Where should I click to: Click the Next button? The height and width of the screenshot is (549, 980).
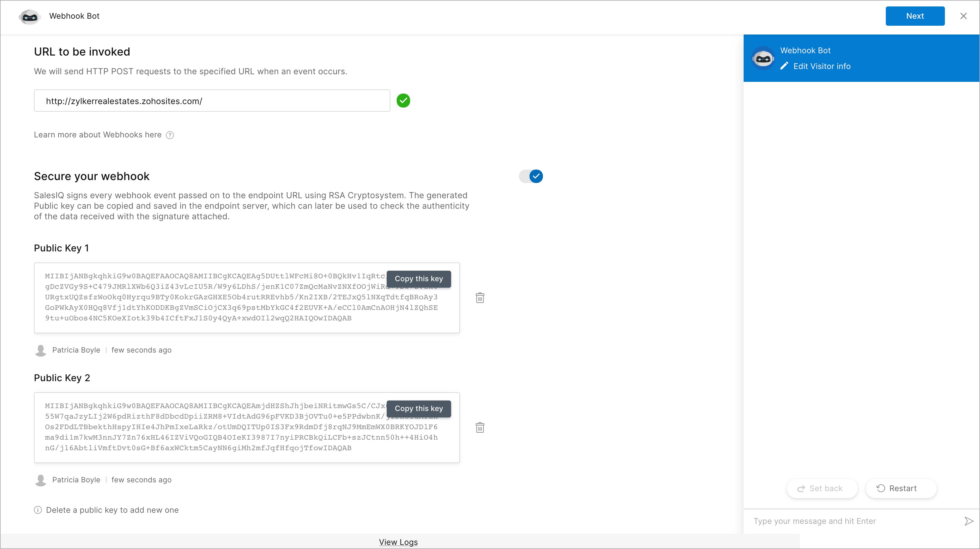(915, 16)
